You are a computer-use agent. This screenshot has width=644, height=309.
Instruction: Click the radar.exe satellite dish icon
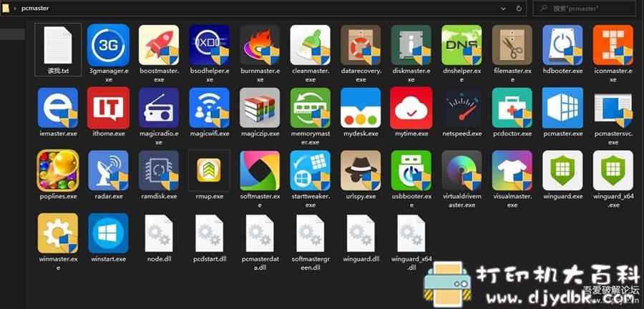click(x=109, y=170)
